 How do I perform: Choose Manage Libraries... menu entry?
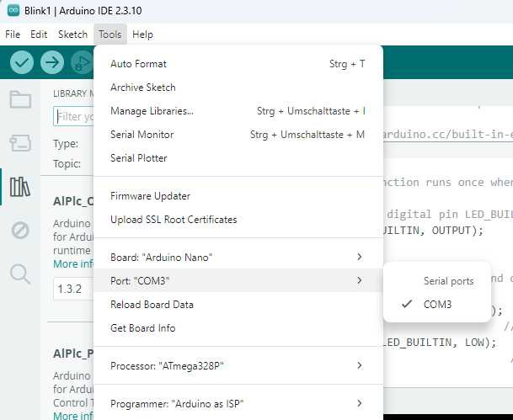coord(238,111)
